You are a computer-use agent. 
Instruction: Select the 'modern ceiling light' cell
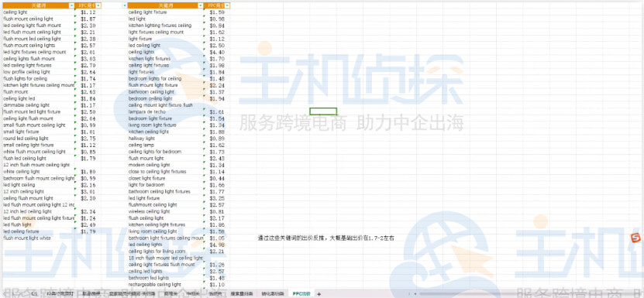point(166,165)
